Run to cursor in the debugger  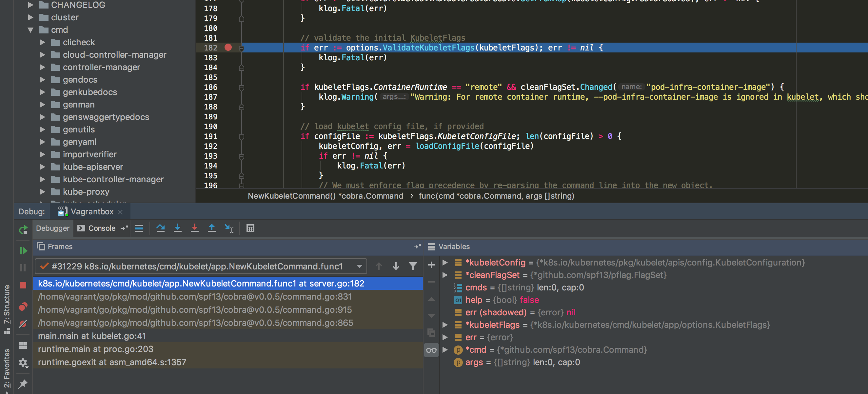click(229, 228)
